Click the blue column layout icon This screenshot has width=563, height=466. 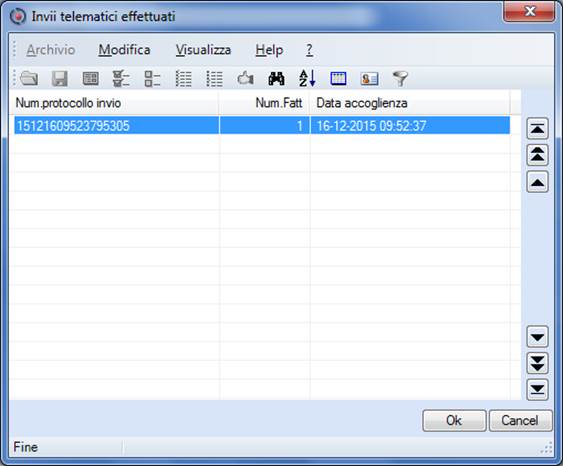tap(338, 78)
